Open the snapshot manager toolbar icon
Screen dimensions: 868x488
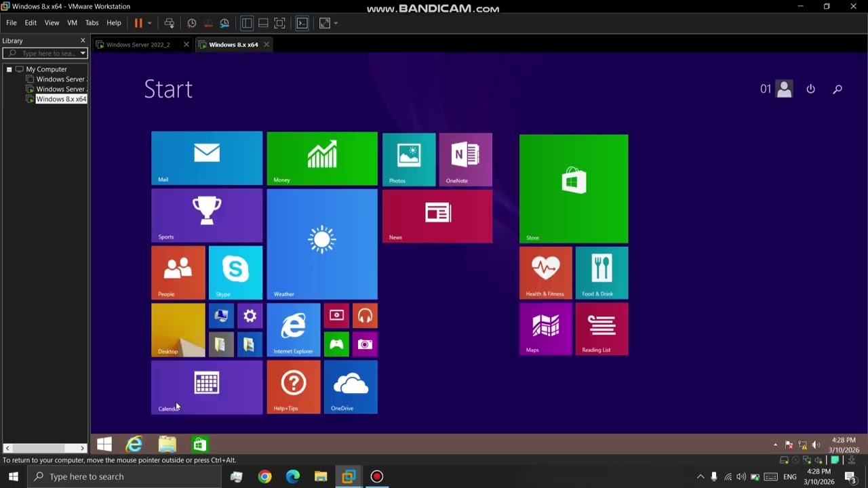tap(224, 23)
